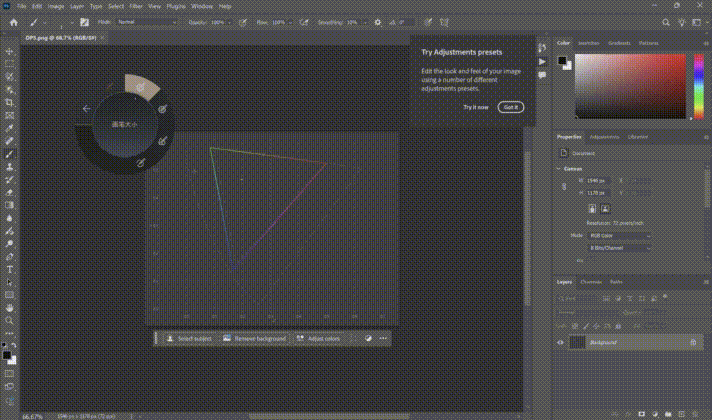Select the Path Selection tool
712x420 pixels.
(9, 282)
